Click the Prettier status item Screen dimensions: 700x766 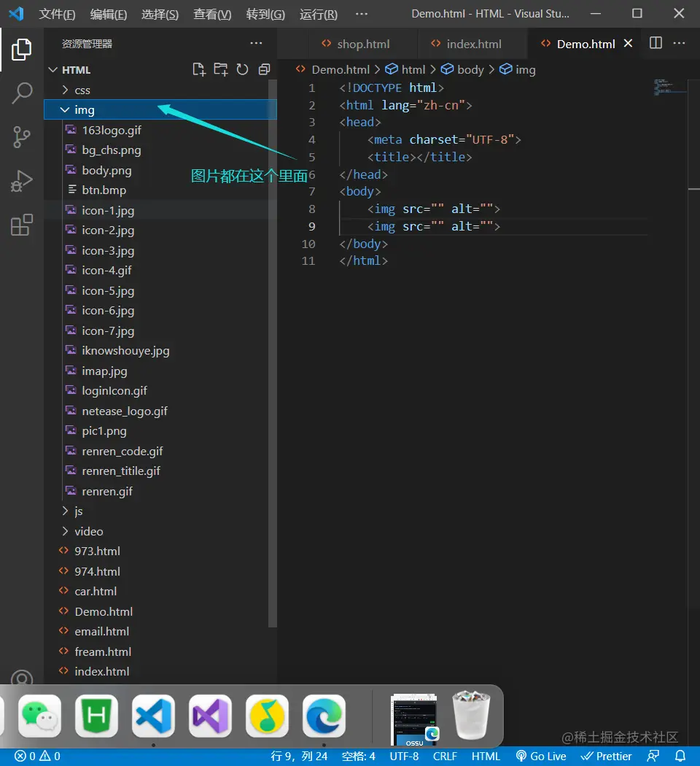(606, 757)
